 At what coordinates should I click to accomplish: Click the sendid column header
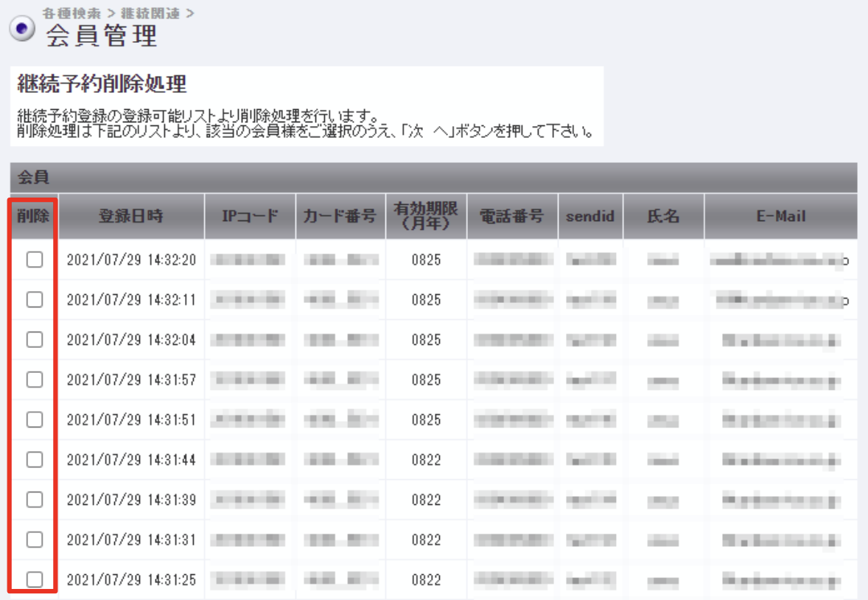pos(591,216)
